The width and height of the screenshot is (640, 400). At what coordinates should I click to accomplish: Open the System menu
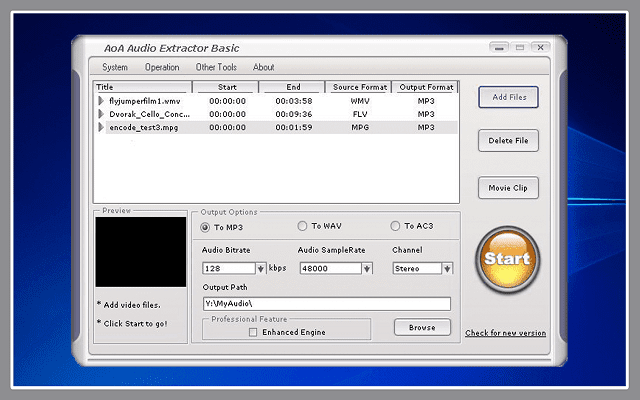tap(115, 67)
